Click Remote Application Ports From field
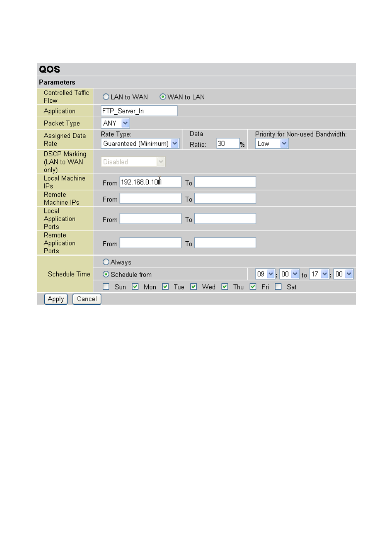 tap(150, 243)
